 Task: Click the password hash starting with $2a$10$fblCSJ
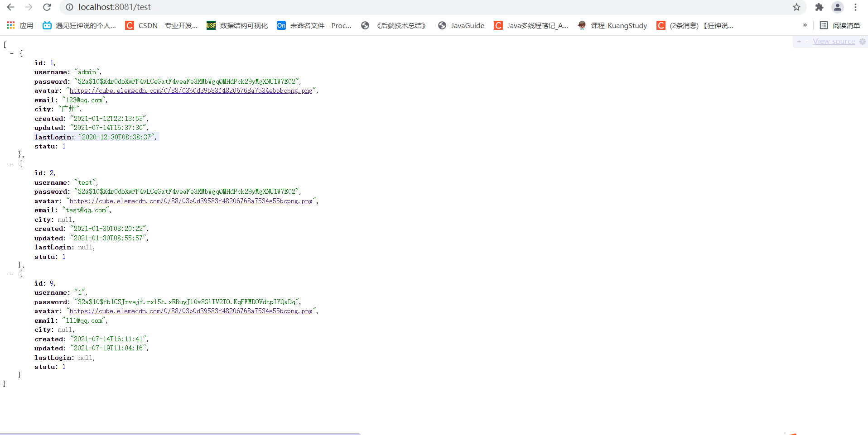[x=187, y=302]
